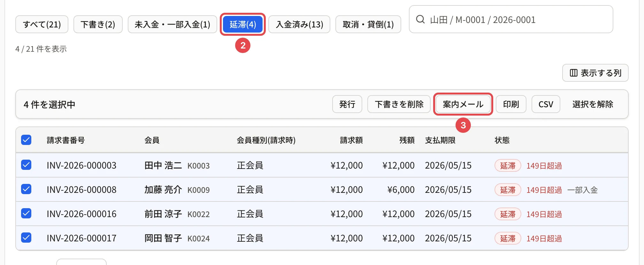Uncheck the select-all header checkbox
The image size is (644, 265).
click(x=26, y=140)
